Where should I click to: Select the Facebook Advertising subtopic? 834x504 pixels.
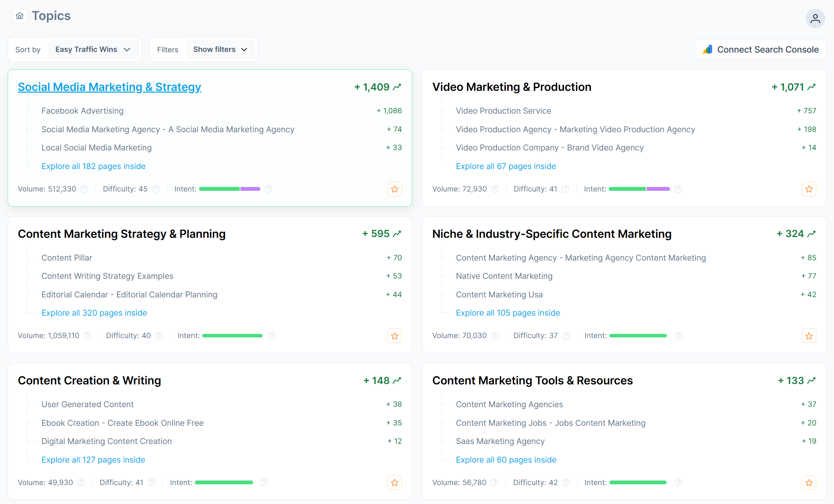pos(82,111)
